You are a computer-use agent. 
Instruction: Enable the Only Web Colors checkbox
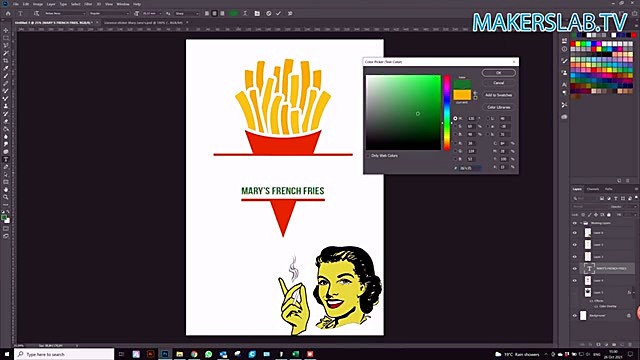point(368,156)
